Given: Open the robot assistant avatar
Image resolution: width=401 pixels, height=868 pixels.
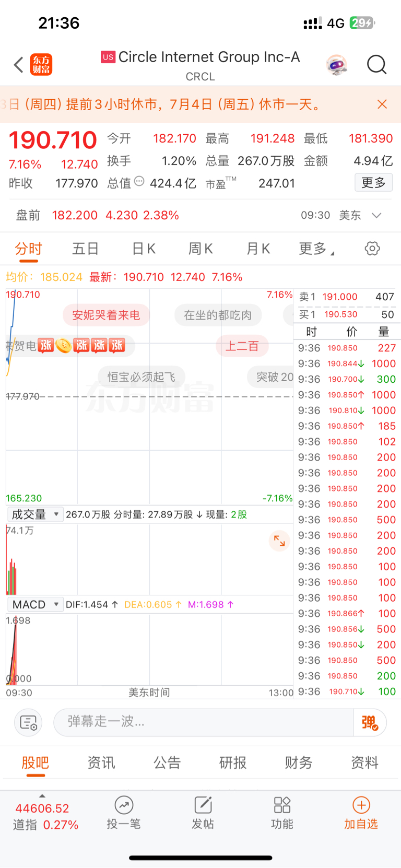Looking at the screenshot, I should pos(337,65).
